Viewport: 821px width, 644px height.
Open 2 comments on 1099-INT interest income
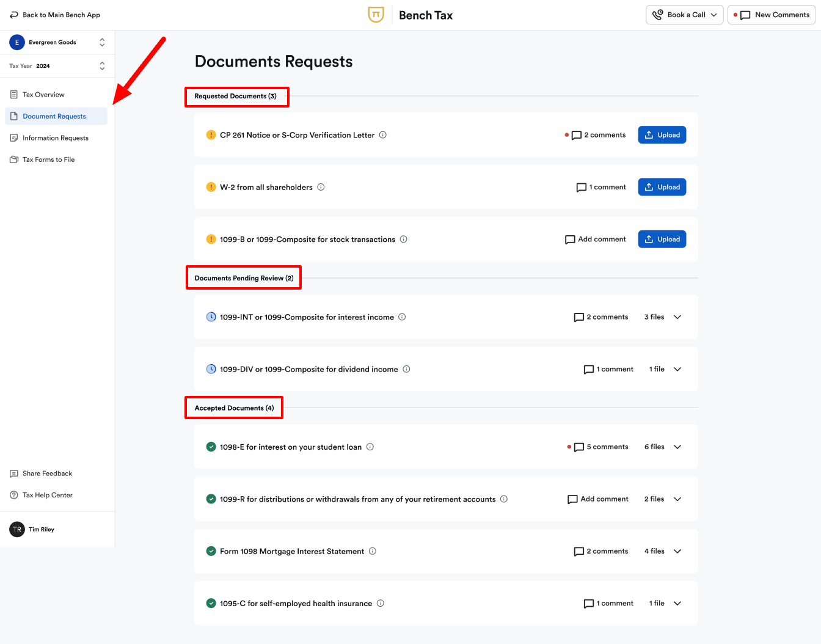601,317
